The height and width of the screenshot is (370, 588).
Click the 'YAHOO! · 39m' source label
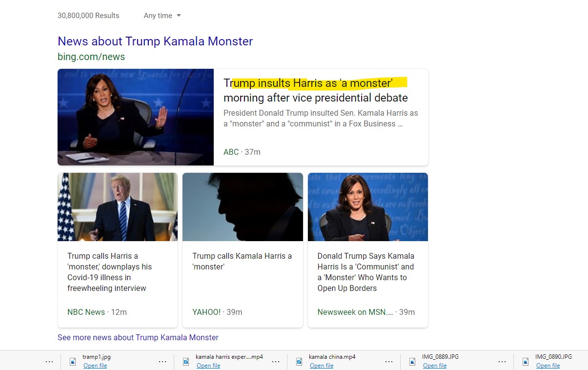click(x=217, y=312)
